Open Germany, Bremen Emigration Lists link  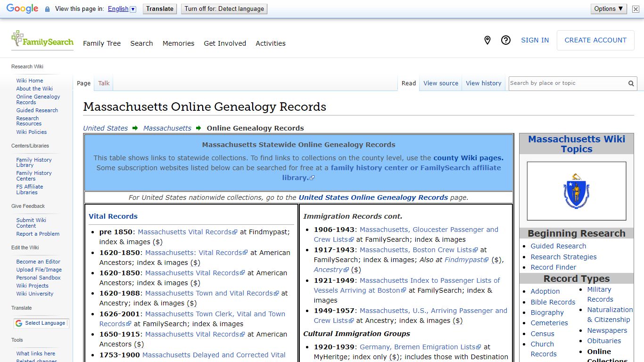pyautogui.click(x=421, y=347)
